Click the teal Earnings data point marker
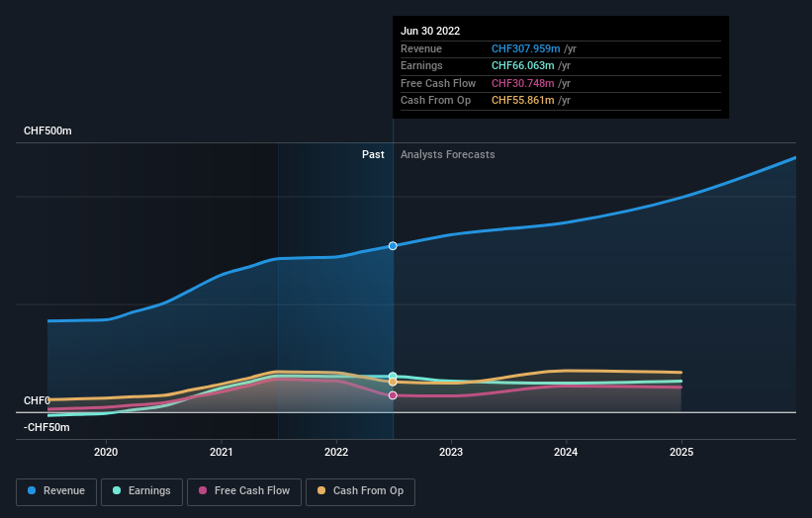The height and width of the screenshot is (518, 812). pyautogui.click(x=393, y=376)
